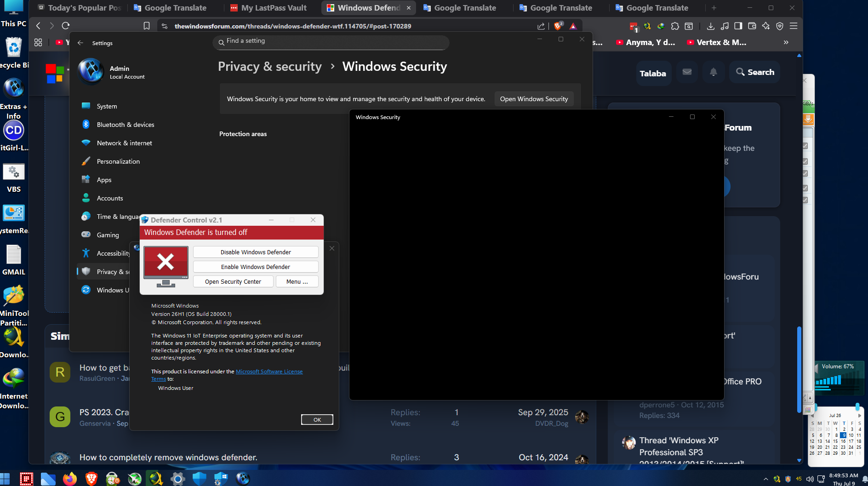868x486 pixels.
Task: Open This PC desktop icon
Action: (x=14, y=14)
